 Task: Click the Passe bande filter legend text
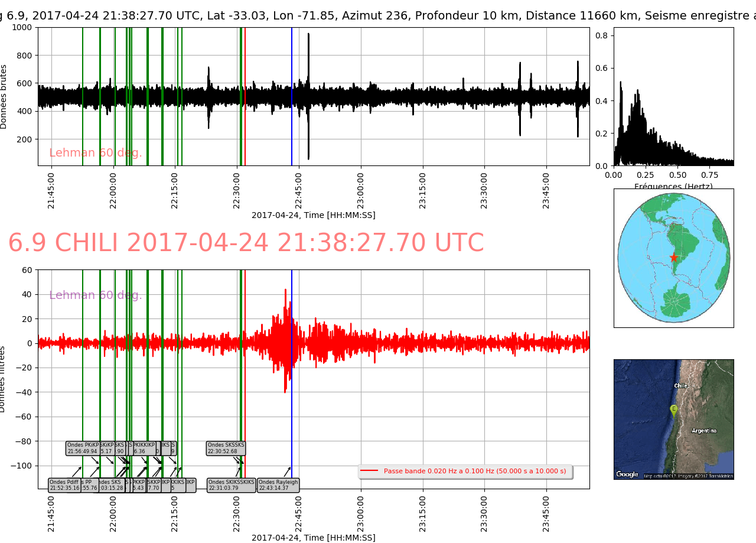(x=474, y=471)
